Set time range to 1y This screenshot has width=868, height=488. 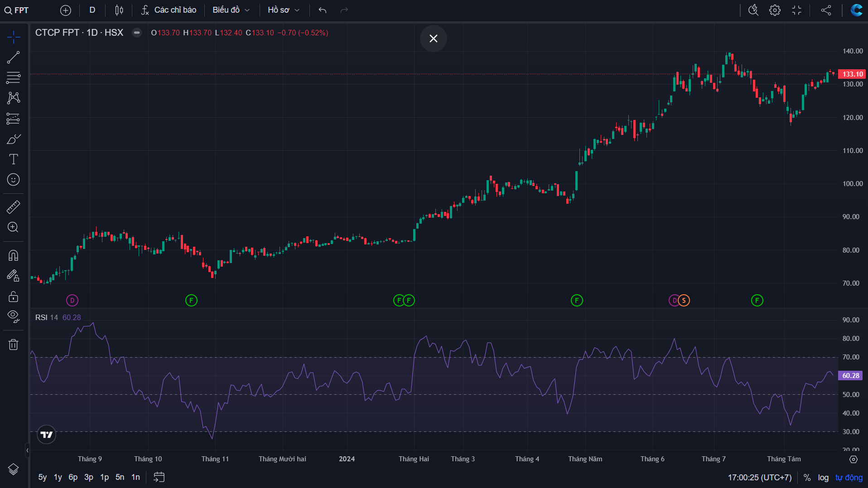click(58, 477)
